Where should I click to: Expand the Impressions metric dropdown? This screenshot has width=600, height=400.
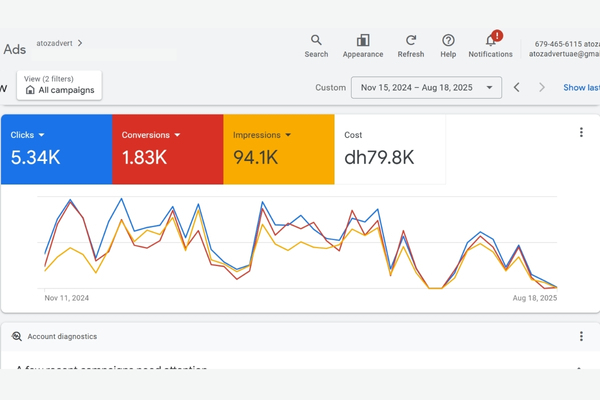(x=288, y=135)
